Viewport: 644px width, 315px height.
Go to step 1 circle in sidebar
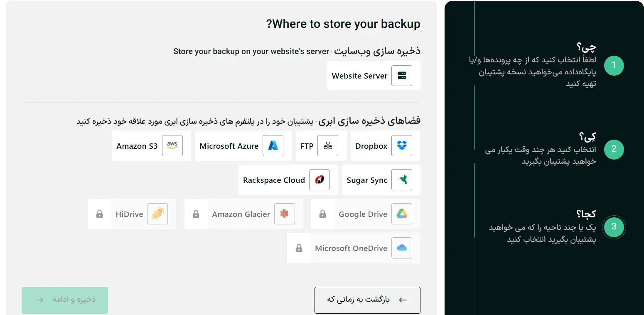[614, 65]
